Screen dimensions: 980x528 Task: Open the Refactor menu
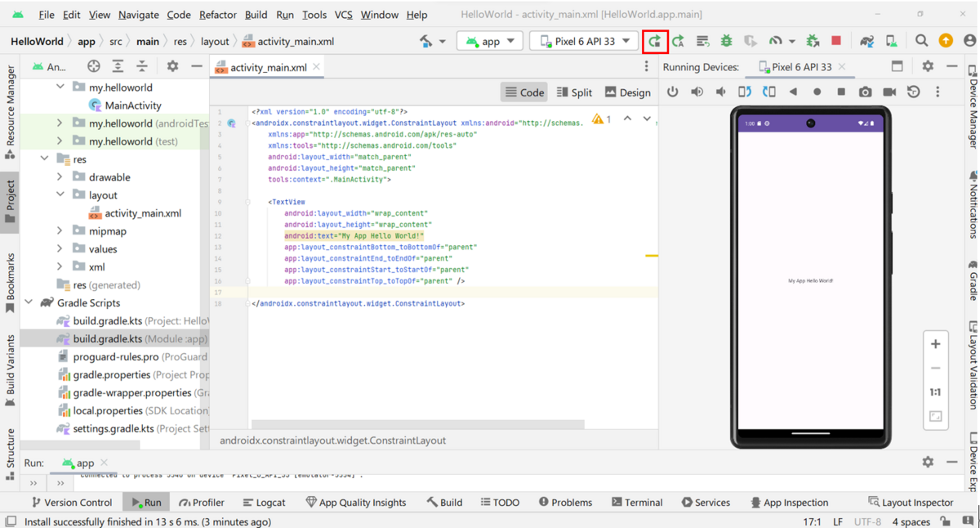coord(218,15)
